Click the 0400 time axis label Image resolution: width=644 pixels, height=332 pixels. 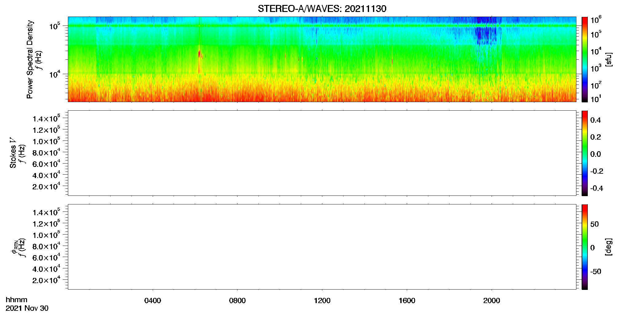click(x=153, y=301)
